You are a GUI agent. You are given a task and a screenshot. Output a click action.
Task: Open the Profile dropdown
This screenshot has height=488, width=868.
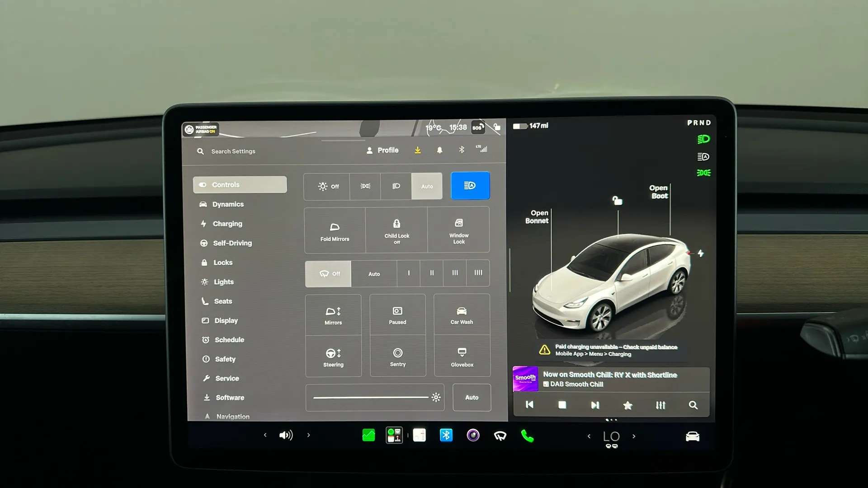[x=382, y=150]
